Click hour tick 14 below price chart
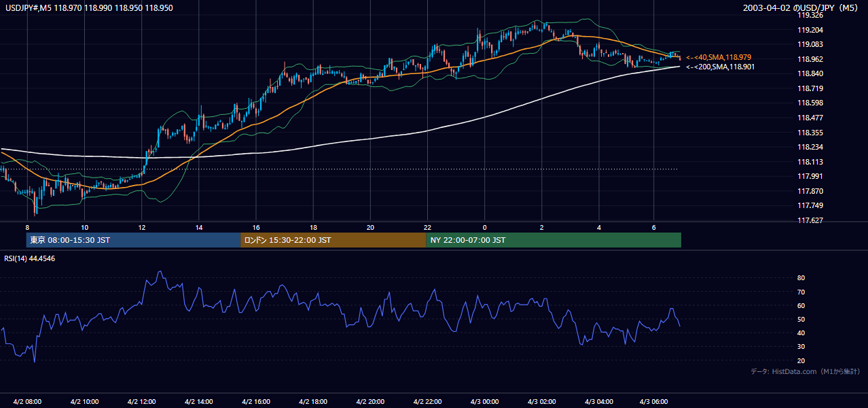The image size is (868, 408). click(x=199, y=227)
